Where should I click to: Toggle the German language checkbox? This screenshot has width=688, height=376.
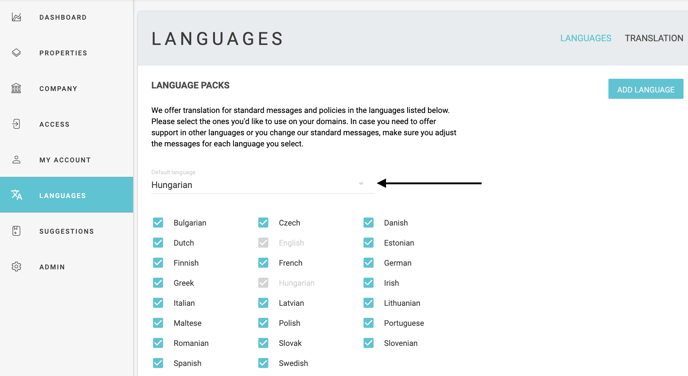click(x=369, y=263)
